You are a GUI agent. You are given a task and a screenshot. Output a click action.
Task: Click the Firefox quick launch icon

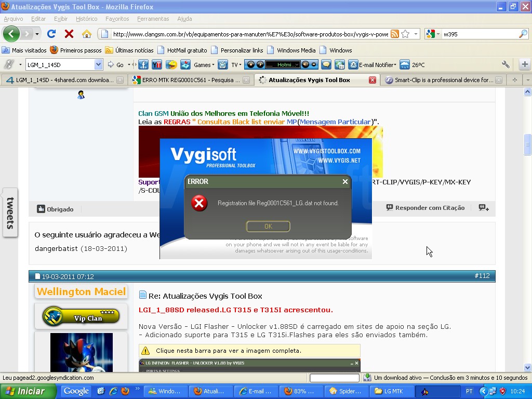pyautogui.click(x=125, y=391)
